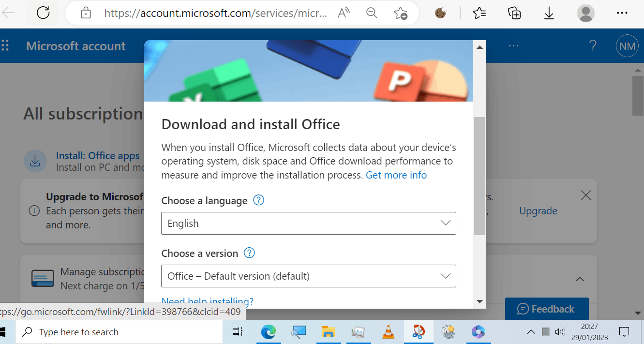View site information lock icon
Image resolution: width=644 pixels, height=344 pixels.
pyautogui.click(x=86, y=13)
